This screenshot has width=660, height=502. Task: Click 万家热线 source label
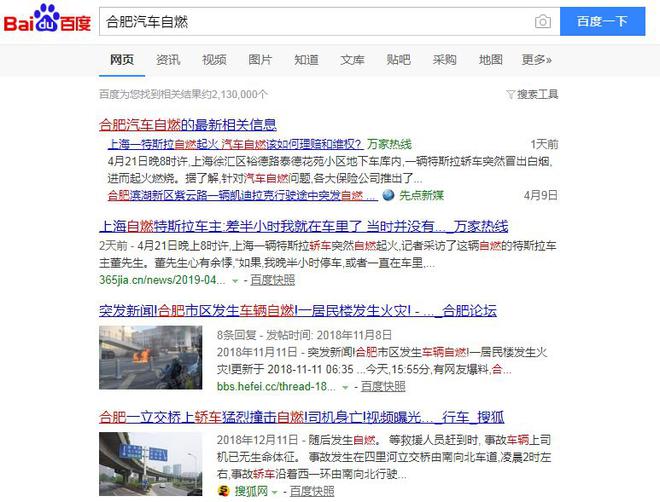coord(389,144)
